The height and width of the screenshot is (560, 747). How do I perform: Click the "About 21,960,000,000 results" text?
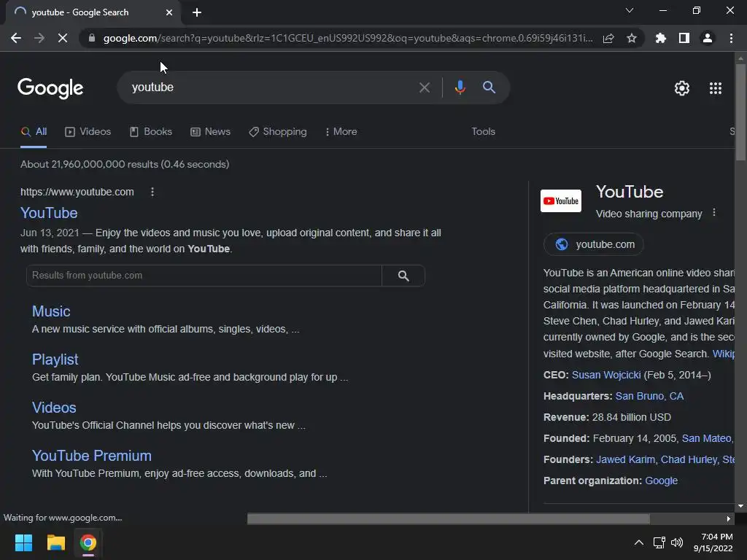[89, 164]
